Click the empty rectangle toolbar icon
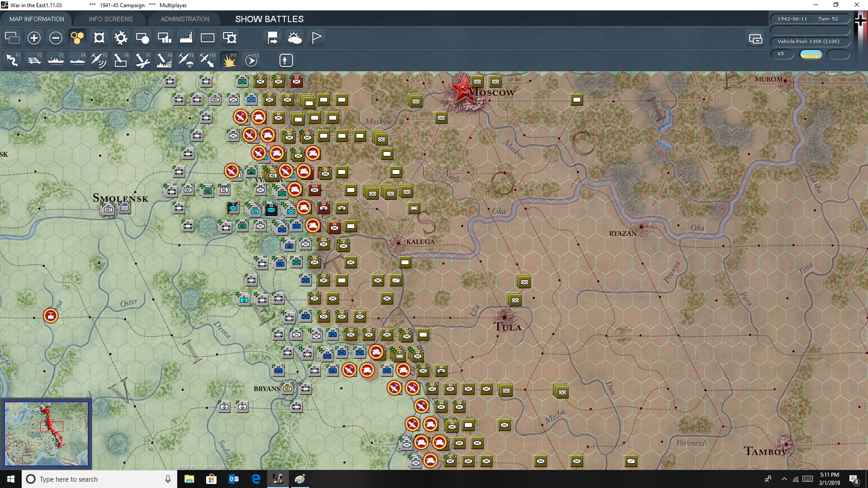The height and width of the screenshot is (488, 868). point(208,38)
